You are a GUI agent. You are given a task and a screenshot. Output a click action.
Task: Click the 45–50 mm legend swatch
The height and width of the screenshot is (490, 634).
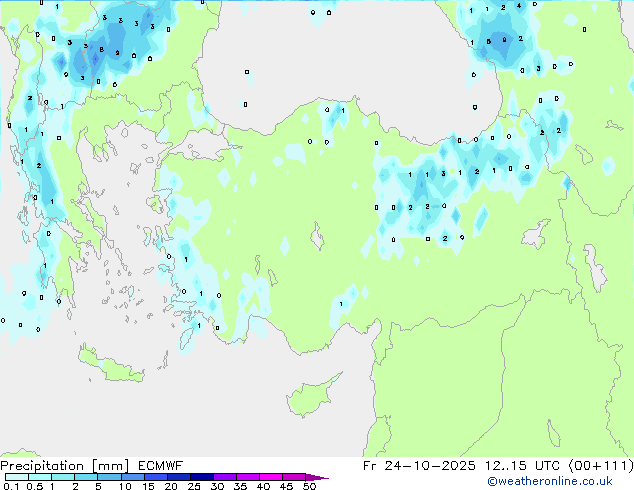(294, 477)
